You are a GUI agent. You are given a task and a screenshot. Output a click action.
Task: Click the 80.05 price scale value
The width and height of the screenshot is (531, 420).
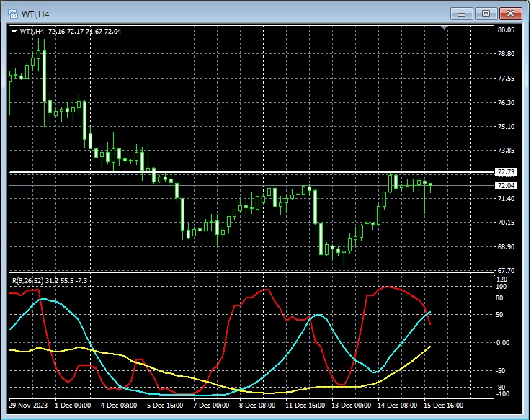click(505, 30)
